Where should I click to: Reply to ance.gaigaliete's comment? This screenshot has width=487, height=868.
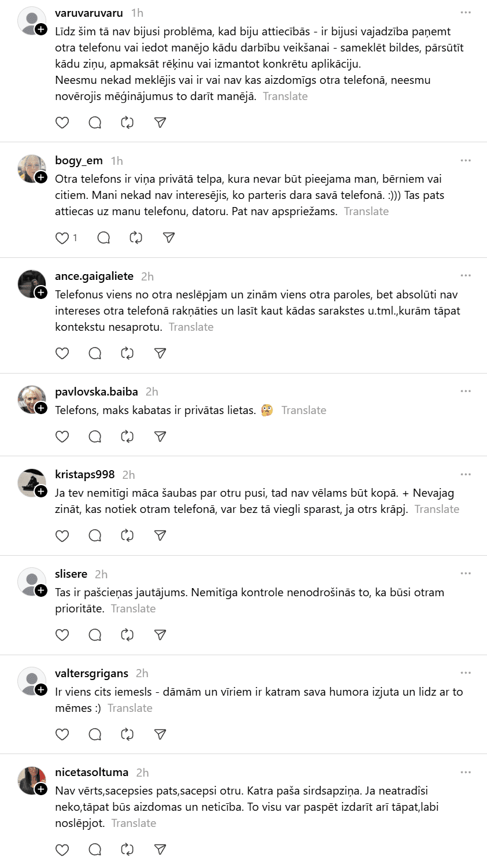point(95,353)
